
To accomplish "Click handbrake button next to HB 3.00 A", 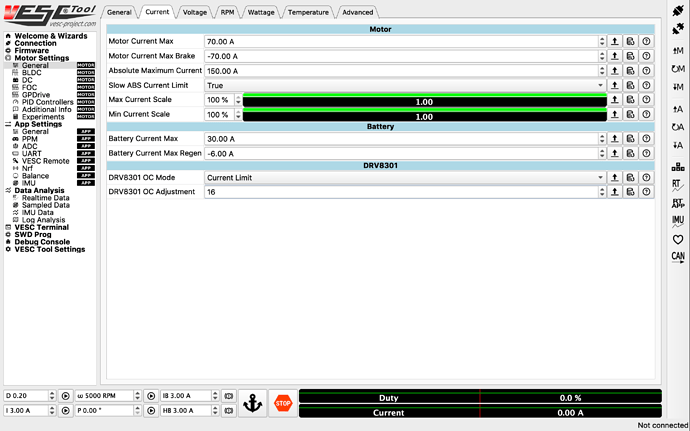I will (x=228, y=411).
